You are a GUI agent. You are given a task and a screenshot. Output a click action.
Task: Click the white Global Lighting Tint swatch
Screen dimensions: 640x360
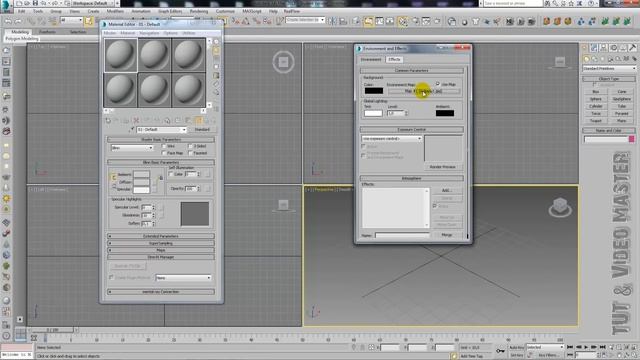pos(373,113)
